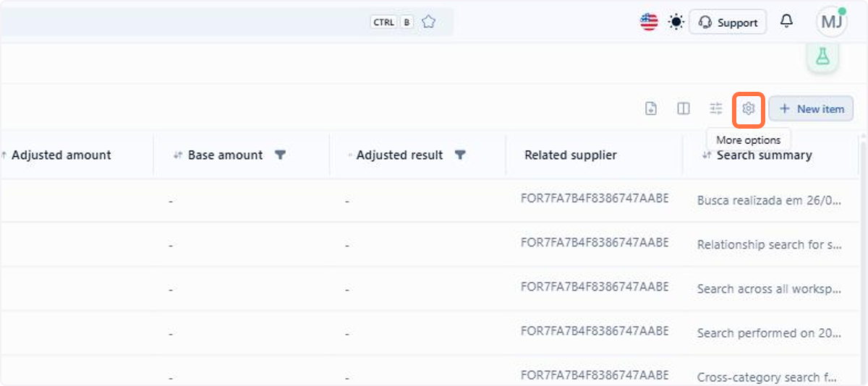The height and width of the screenshot is (386, 868).
Task: Open the Base amount filter funnel
Action: (x=281, y=155)
